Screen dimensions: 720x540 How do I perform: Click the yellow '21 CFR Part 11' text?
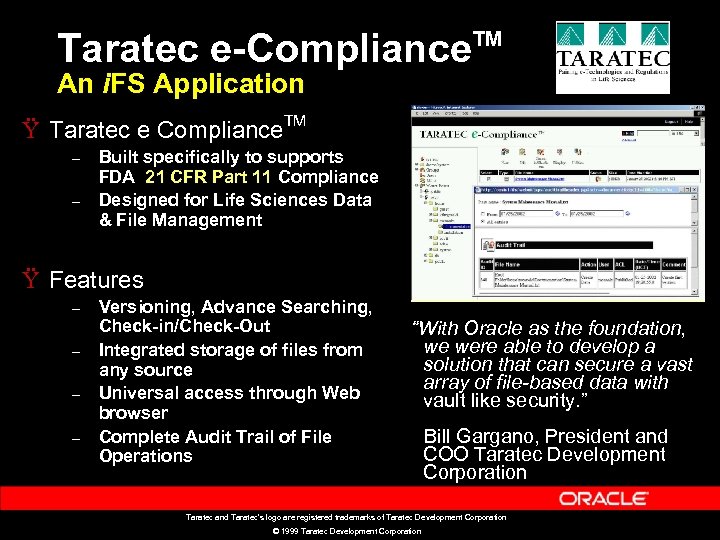click(208, 177)
